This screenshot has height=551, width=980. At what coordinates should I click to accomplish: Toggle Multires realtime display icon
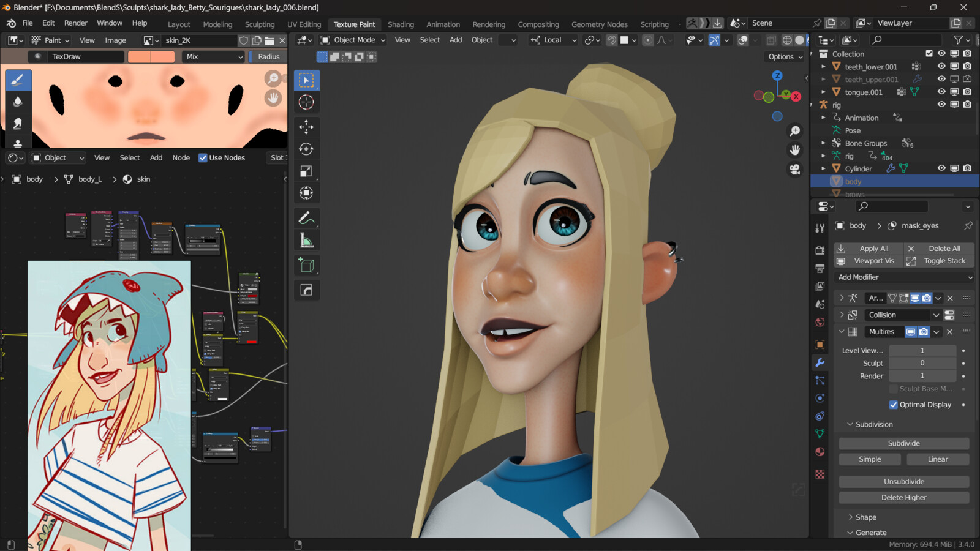pos(911,332)
